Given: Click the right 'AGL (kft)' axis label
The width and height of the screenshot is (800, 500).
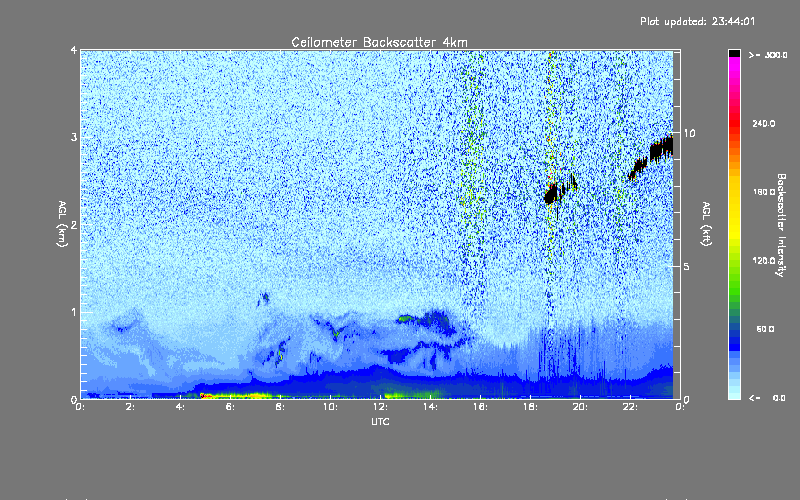Looking at the screenshot, I should (x=706, y=224).
